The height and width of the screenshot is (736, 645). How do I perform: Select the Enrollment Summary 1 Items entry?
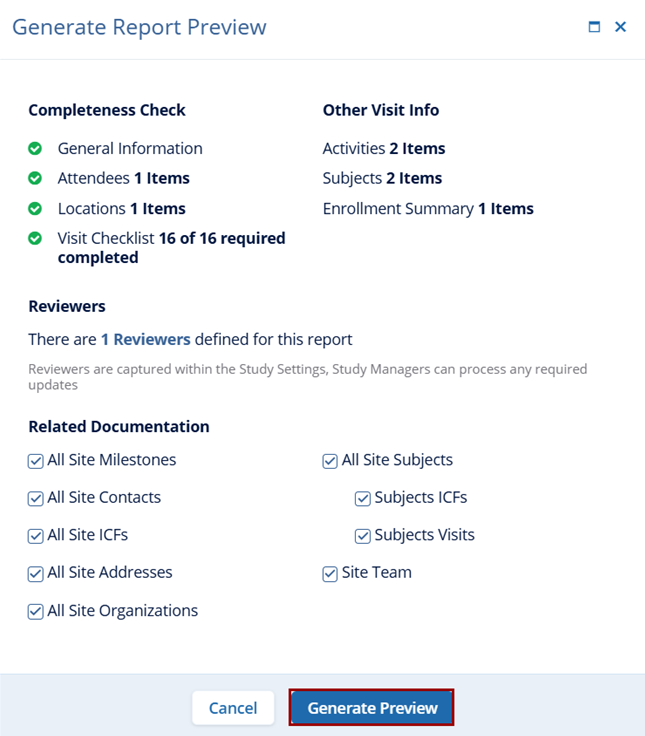(x=428, y=209)
